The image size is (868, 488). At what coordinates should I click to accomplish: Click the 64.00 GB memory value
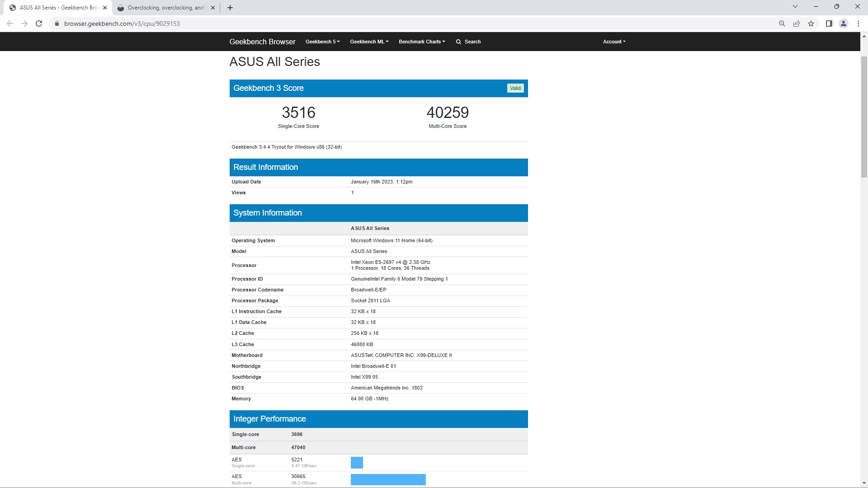coord(369,399)
